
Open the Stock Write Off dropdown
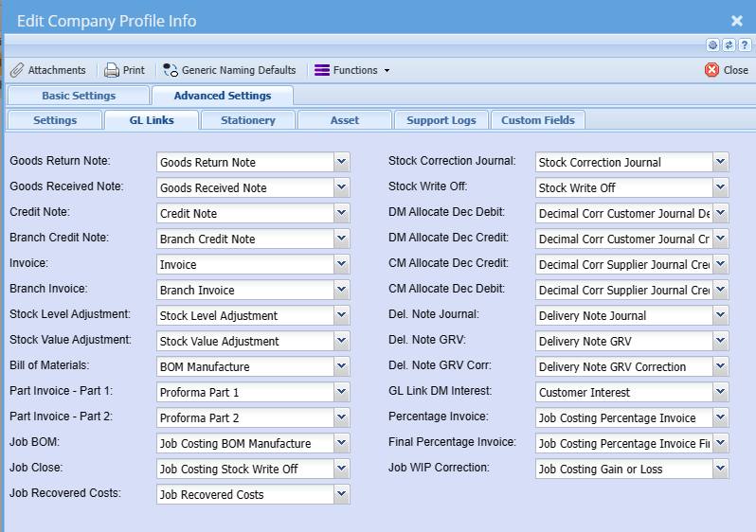[x=721, y=187]
